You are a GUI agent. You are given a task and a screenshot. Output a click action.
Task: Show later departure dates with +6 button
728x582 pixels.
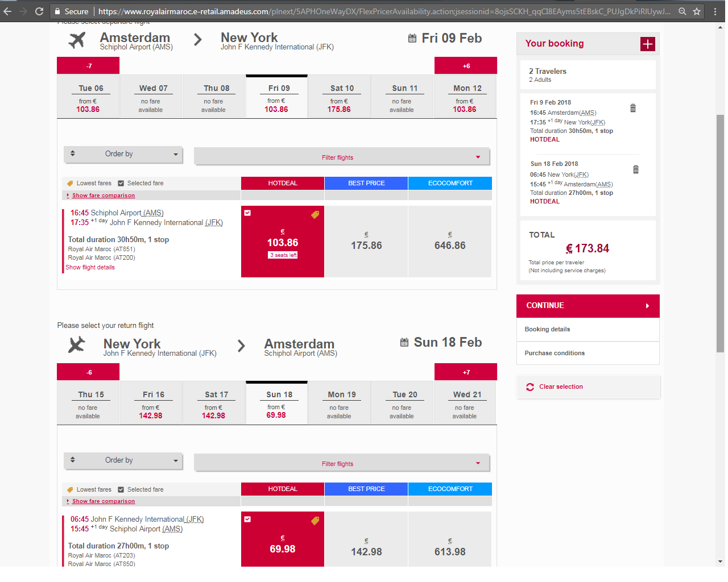coord(466,66)
